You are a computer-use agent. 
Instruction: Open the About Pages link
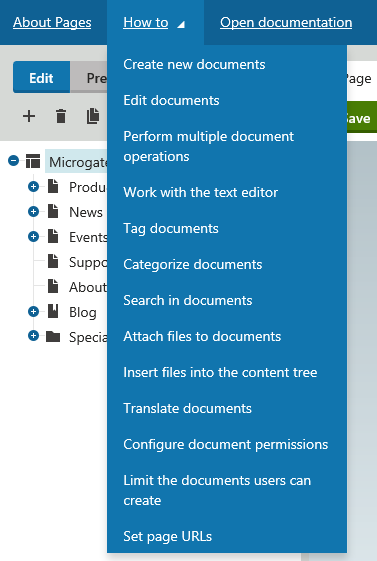pos(52,23)
